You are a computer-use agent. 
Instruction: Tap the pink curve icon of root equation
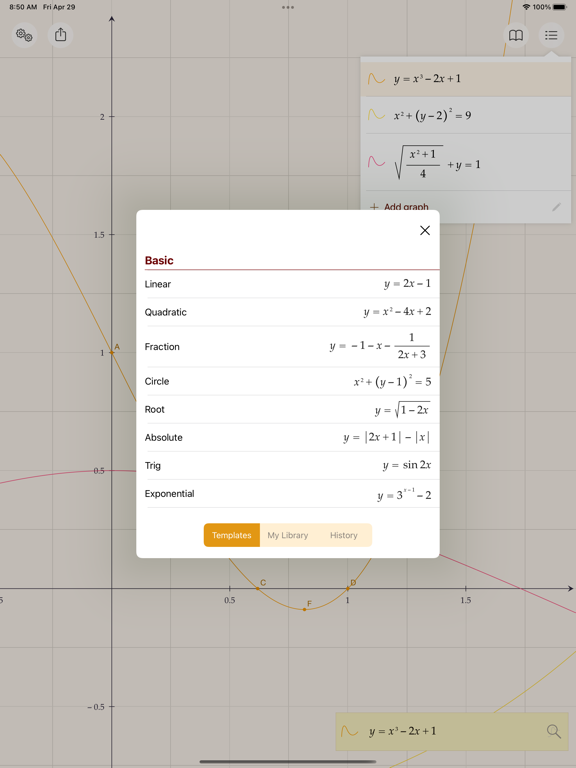coord(376,162)
